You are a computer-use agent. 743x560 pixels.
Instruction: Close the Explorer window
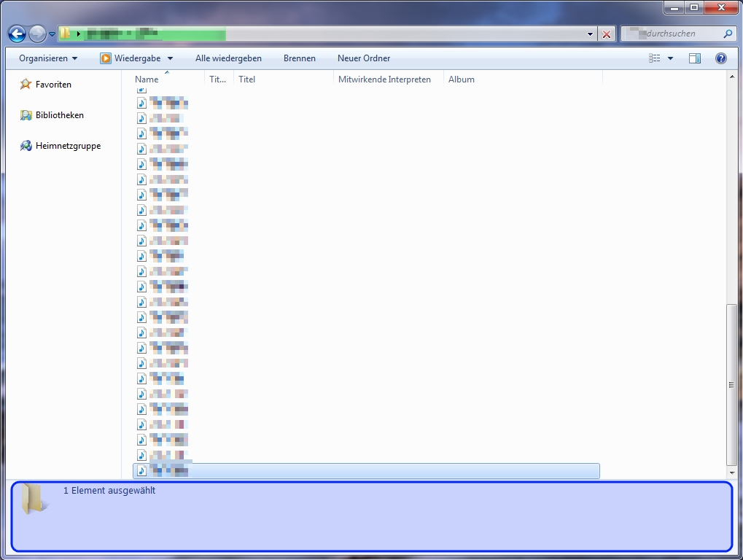pos(721,7)
